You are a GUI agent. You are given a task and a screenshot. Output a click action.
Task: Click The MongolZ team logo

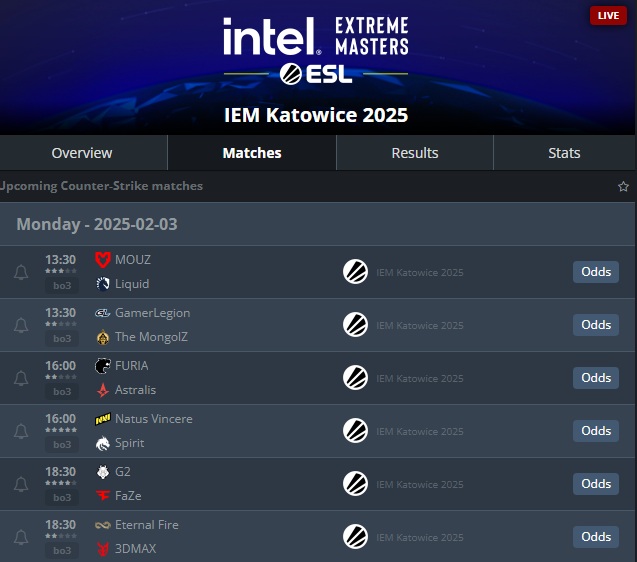(103, 337)
